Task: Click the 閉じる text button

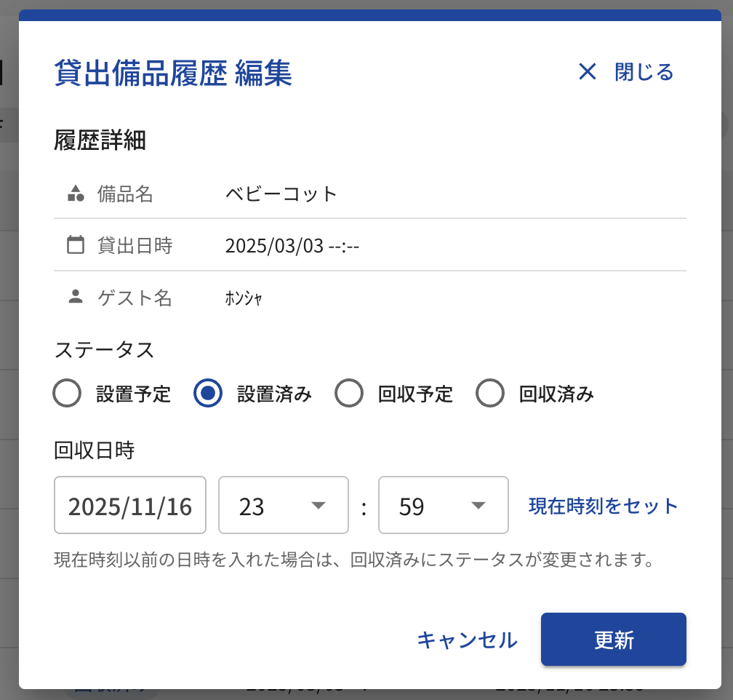Action: point(644,72)
